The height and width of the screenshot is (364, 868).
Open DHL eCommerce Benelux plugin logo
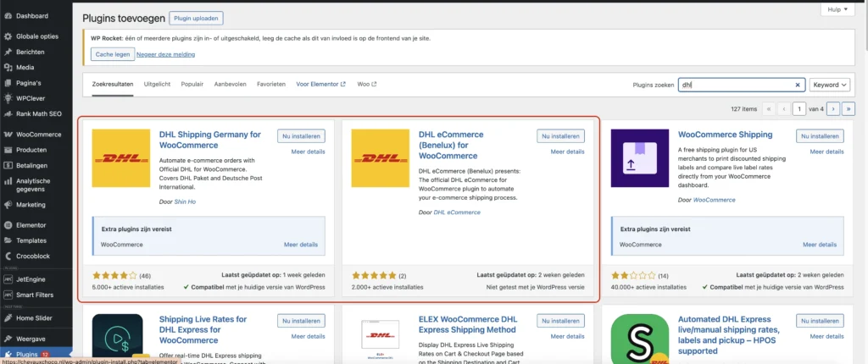381,158
